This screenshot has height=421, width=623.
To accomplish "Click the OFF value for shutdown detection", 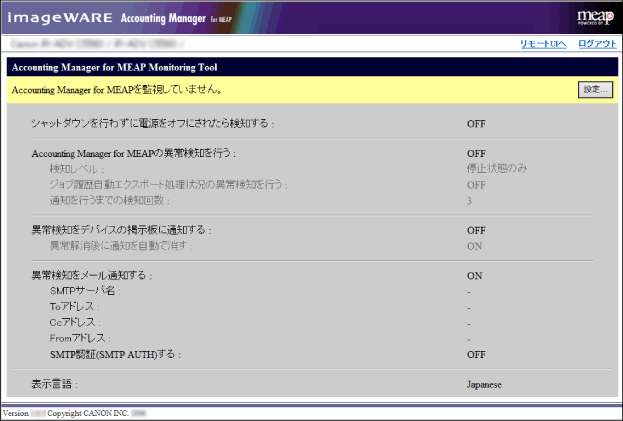I will (476, 124).
